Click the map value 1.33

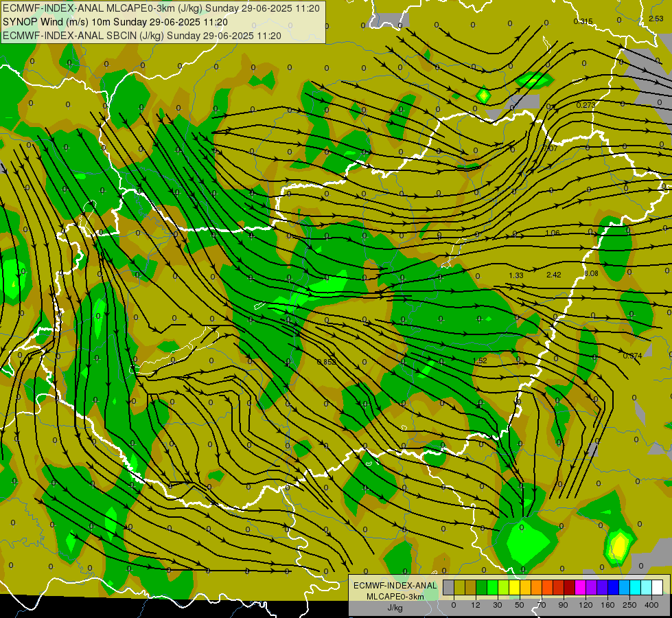[516, 275]
